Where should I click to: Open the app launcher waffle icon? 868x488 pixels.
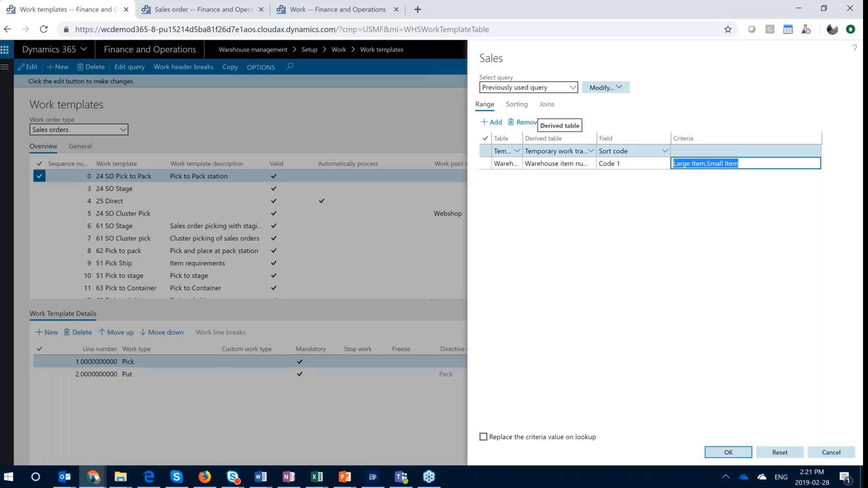point(5,49)
